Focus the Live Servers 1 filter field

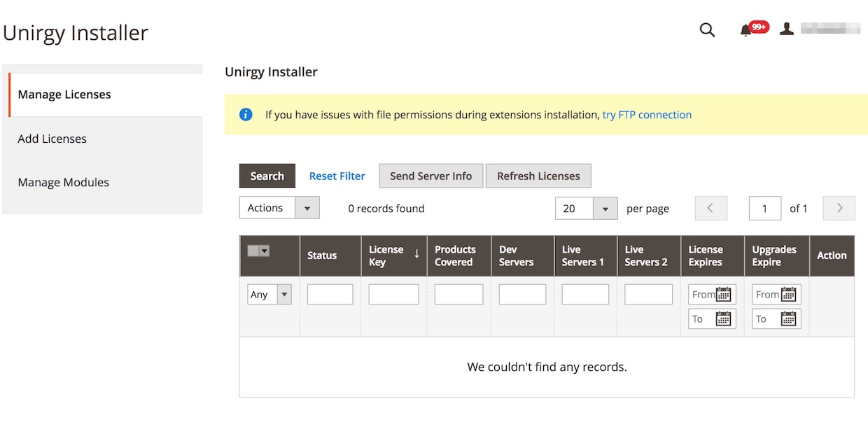586,294
